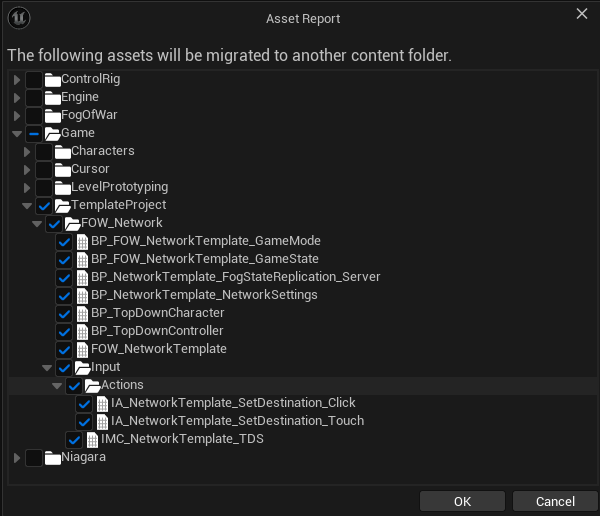The image size is (600, 516).
Task: Check the Niagara folder checkbox
Action: click(x=34, y=457)
